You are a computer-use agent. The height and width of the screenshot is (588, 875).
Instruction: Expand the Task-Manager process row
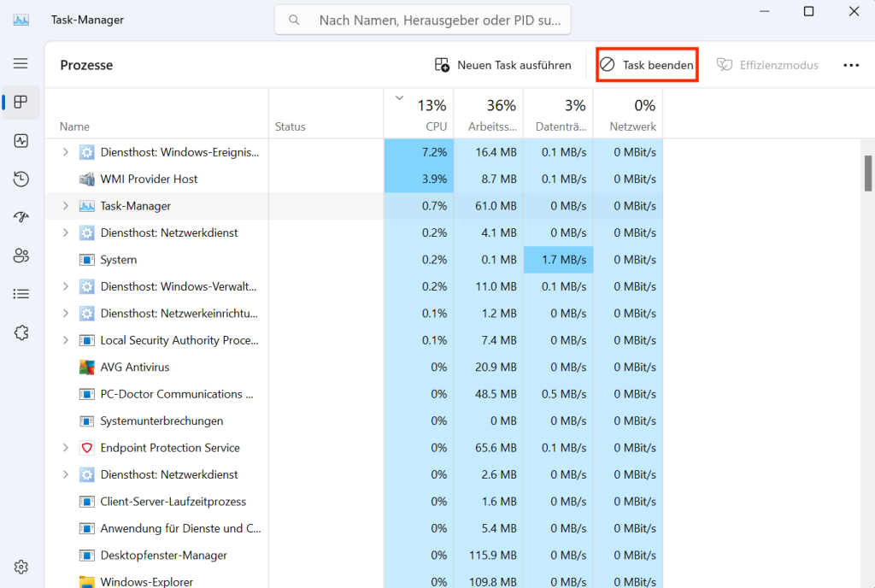(x=66, y=206)
